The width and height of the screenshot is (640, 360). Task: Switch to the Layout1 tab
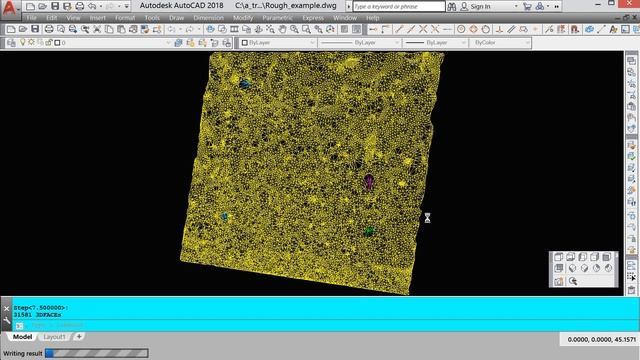(x=54, y=337)
